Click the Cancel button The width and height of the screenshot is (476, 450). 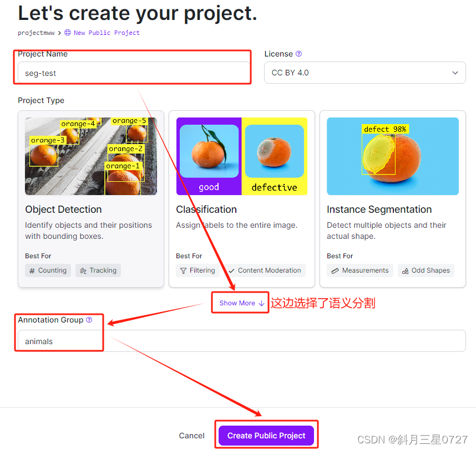(x=191, y=436)
